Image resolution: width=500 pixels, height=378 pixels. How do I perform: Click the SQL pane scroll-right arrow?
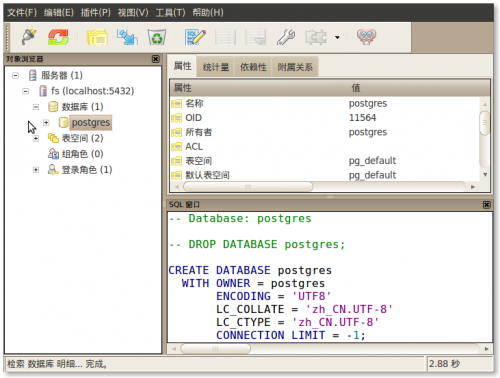tap(486, 349)
